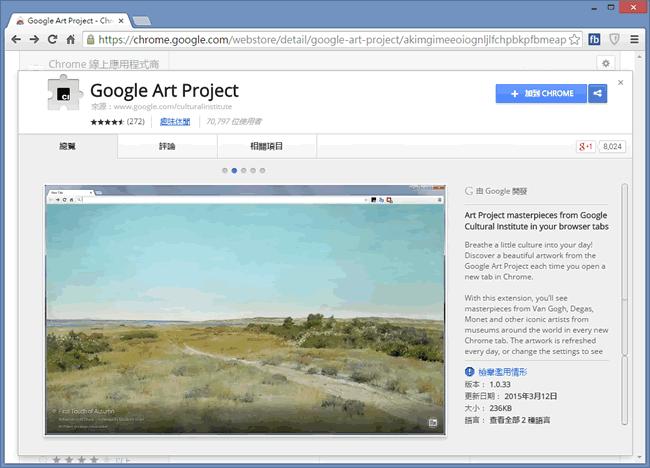Viewport: 650px width, 468px height.
Task: Show first screenshot via carousel dot
Action: pos(225,170)
